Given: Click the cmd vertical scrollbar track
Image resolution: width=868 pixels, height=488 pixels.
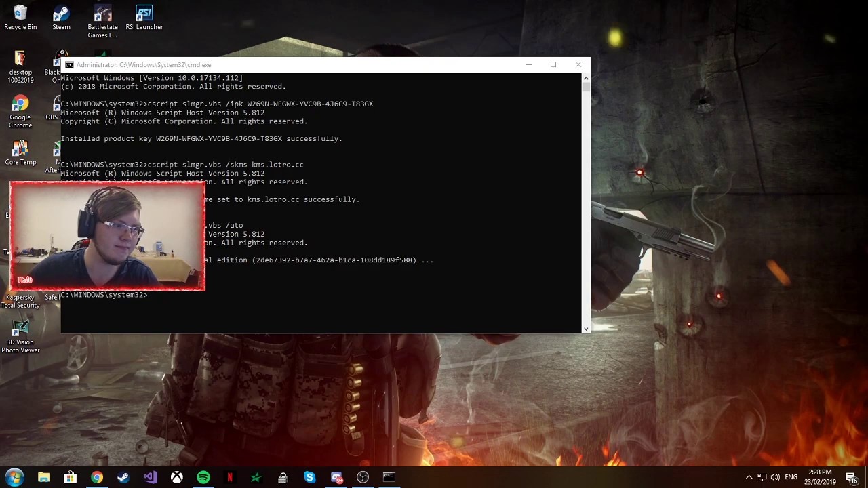Looking at the screenshot, I should [586, 203].
